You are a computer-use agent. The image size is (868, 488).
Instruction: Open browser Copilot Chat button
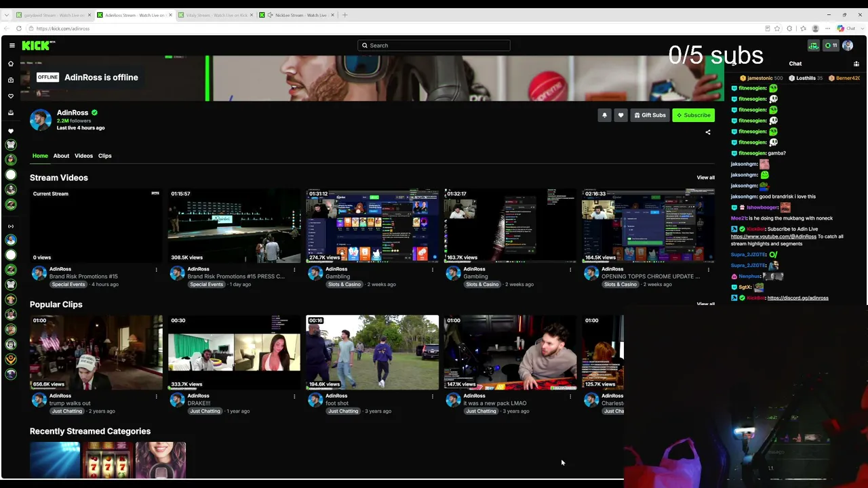coord(846,28)
